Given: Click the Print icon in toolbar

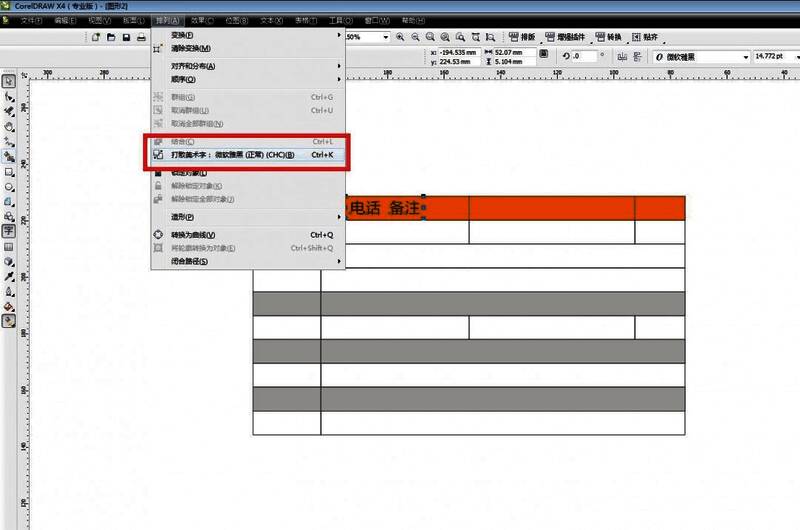Looking at the screenshot, I should click(142, 37).
